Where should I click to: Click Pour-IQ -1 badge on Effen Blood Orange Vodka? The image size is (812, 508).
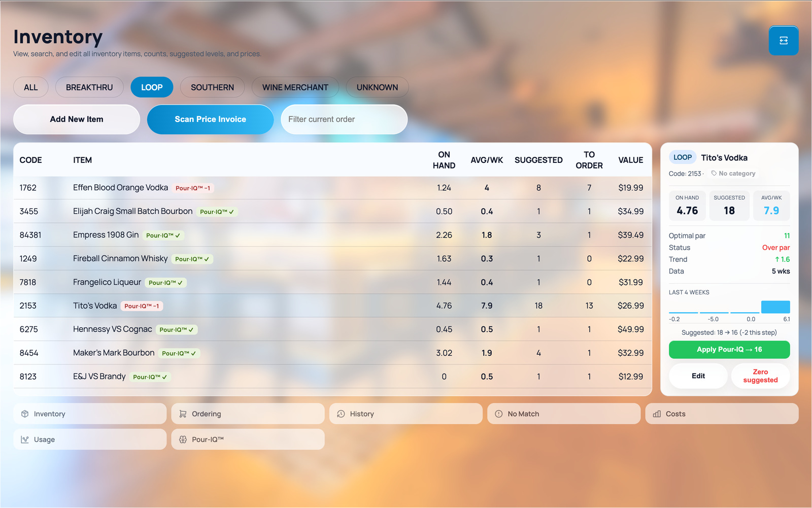click(x=193, y=188)
